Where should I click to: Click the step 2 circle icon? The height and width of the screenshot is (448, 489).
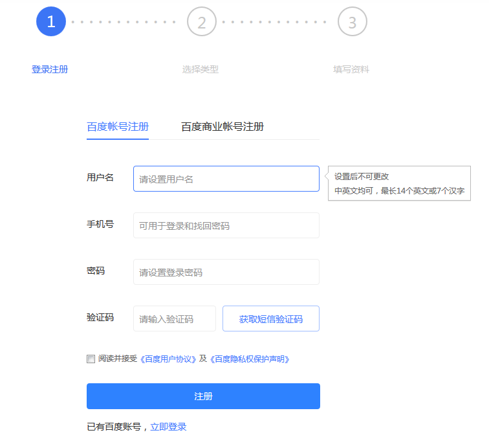(x=201, y=22)
